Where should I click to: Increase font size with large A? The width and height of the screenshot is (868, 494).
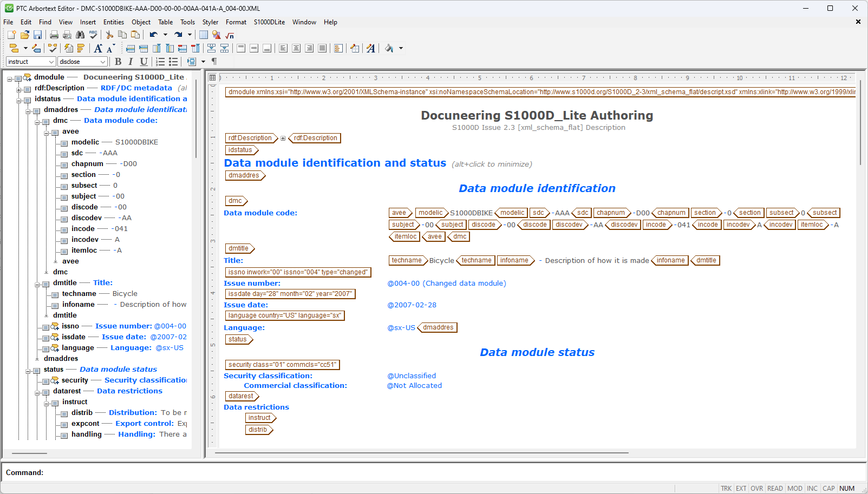(98, 49)
